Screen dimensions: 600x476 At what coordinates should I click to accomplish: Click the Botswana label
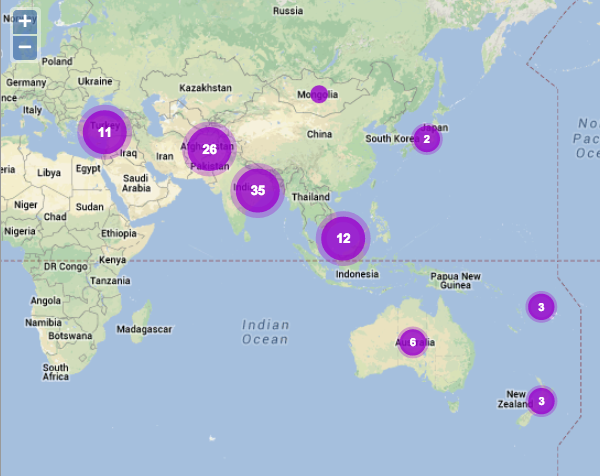pyautogui.click(x=70, y=336)
